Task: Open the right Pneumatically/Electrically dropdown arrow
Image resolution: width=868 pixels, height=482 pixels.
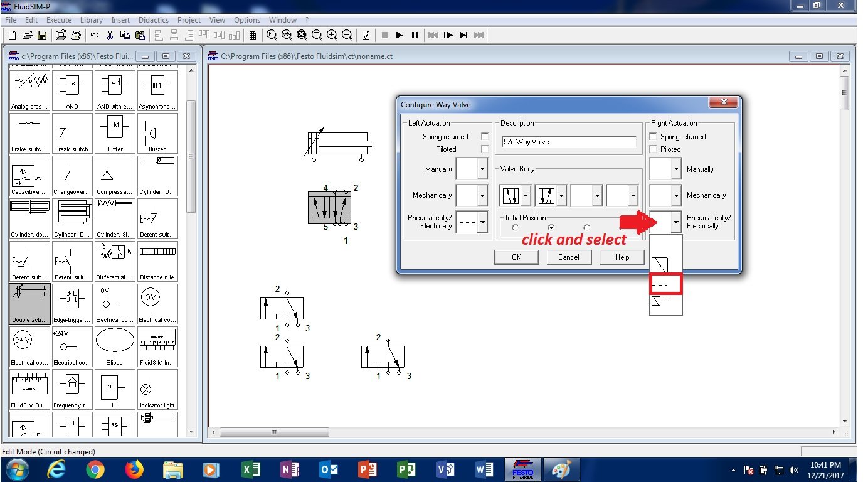Action: pyautogui.click(x=676, y=222)
